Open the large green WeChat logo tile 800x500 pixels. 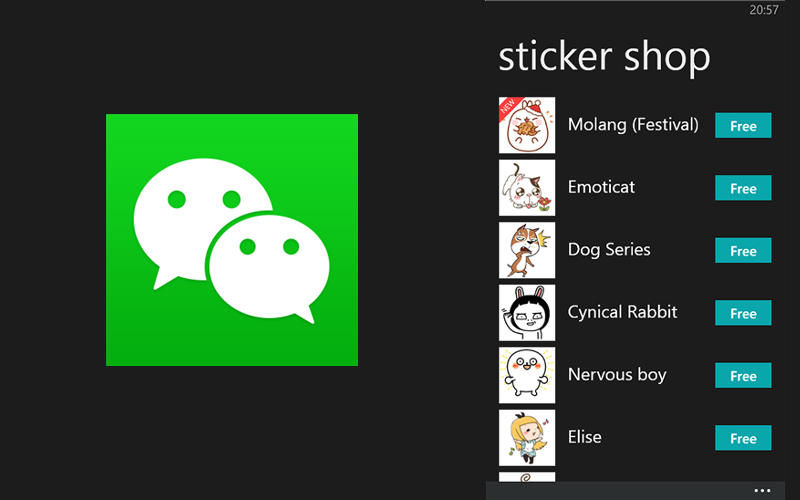(232, 240)
